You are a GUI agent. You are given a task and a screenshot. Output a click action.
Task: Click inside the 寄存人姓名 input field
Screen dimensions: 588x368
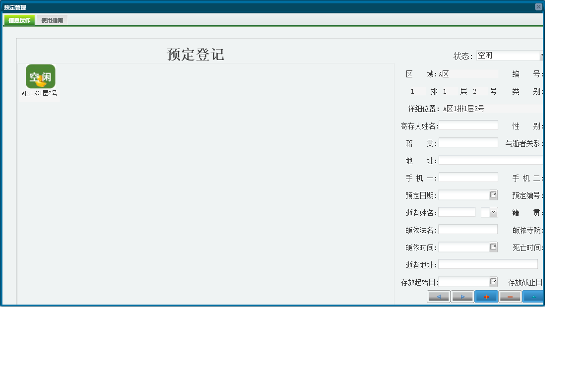coord(468,125)
